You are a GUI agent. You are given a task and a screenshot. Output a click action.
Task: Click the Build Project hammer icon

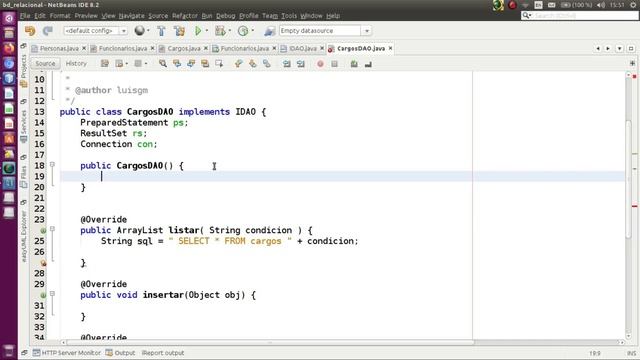(x=161, y=31)
